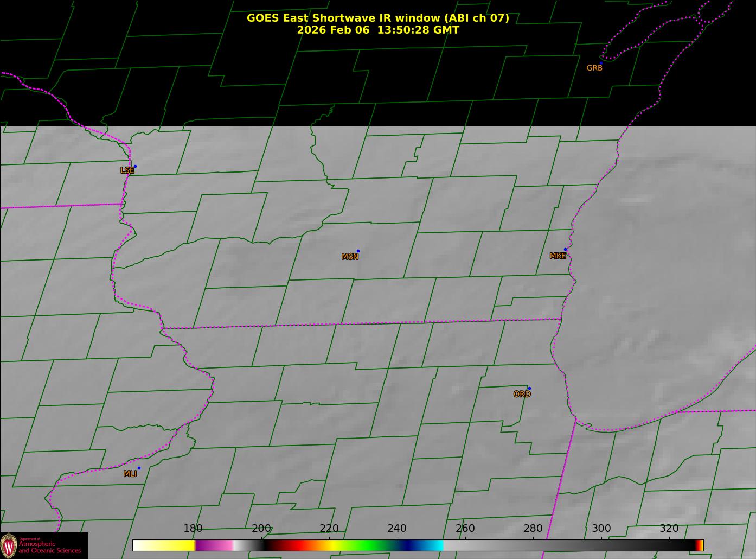Click the 320 colorbar tick label
756x559 pixels.
tap(669, 529)
